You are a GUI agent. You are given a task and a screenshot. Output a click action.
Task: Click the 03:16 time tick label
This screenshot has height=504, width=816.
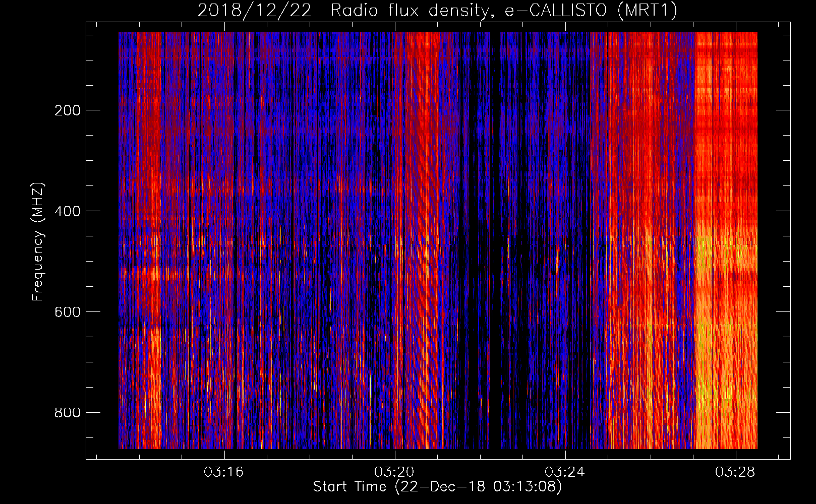[224, 472]
